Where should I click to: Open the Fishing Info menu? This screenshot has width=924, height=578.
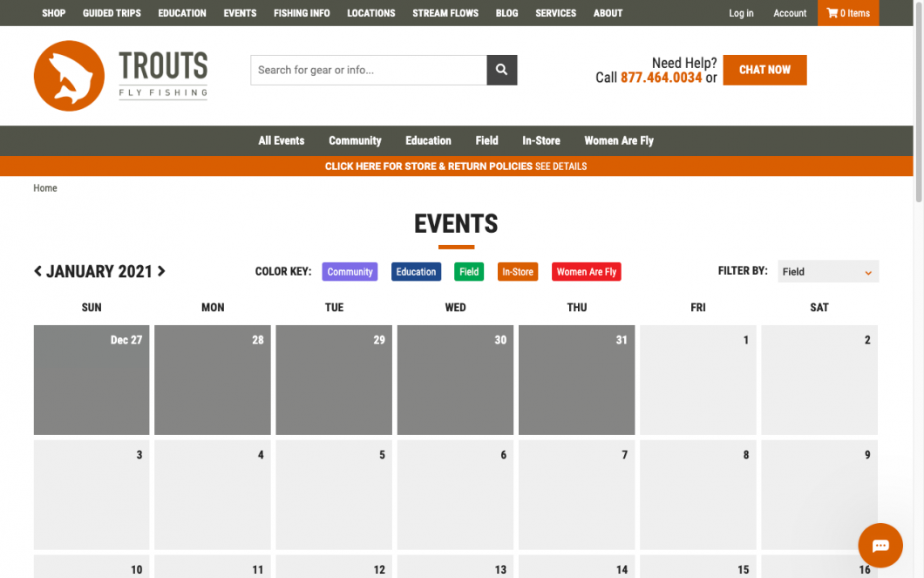pos(302,13)
